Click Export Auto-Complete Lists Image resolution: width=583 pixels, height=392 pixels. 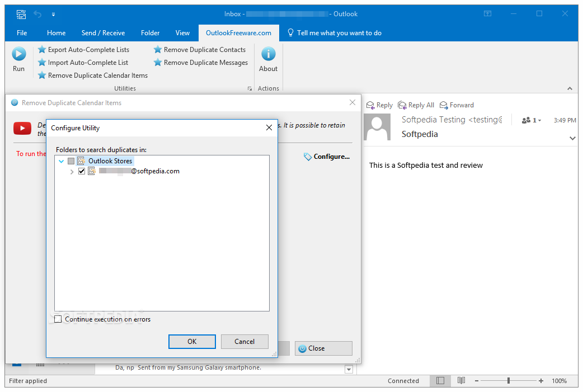click(84, 50)
